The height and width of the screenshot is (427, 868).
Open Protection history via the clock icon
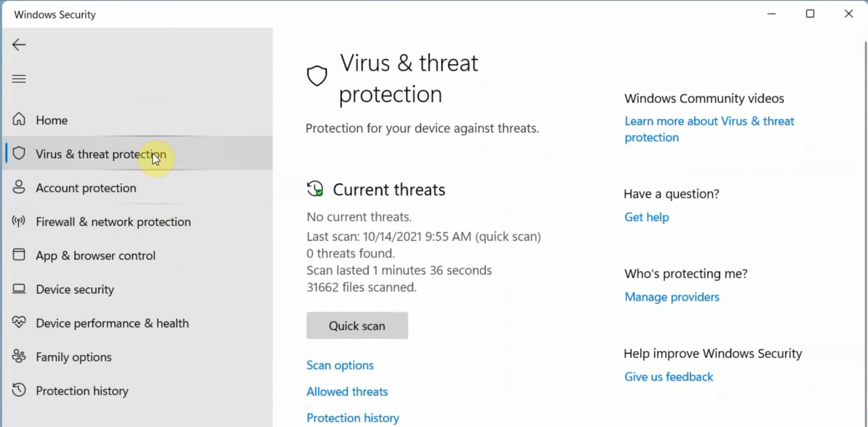19,390
